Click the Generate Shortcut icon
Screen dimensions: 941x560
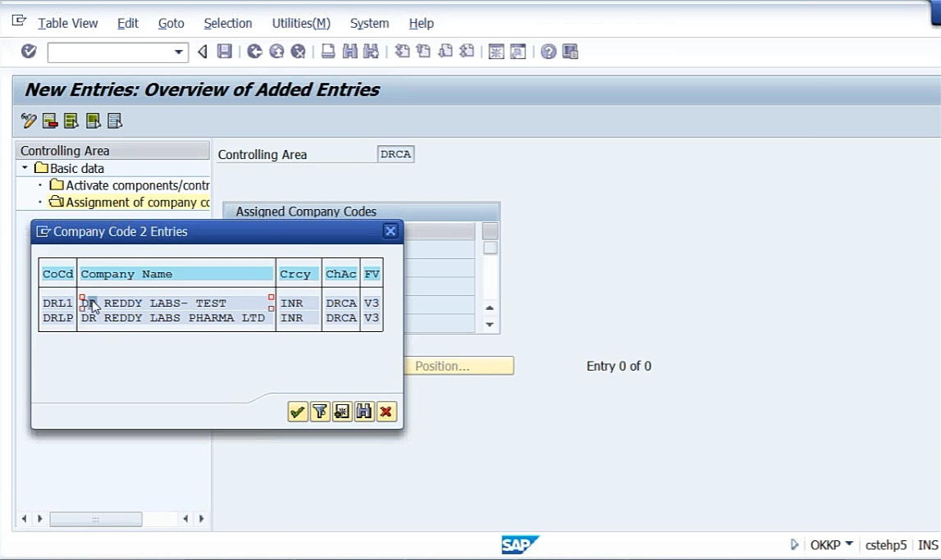pyautogui.click(x=518, y=52)
